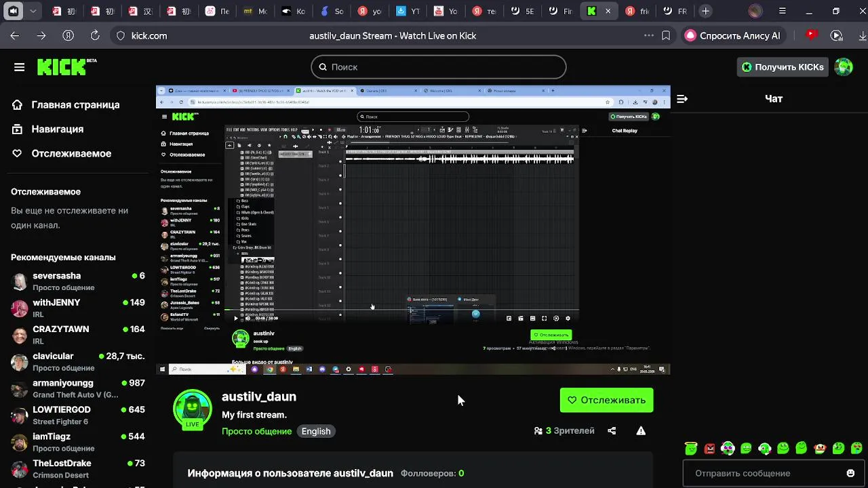
Task: Switch to the 5E browser tab
Action: [x=523, y=11]
